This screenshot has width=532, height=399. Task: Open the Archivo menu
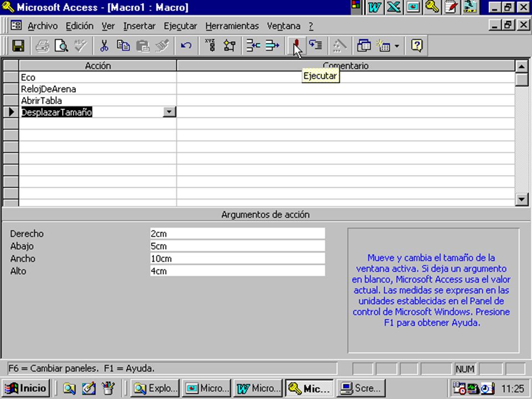43,26
